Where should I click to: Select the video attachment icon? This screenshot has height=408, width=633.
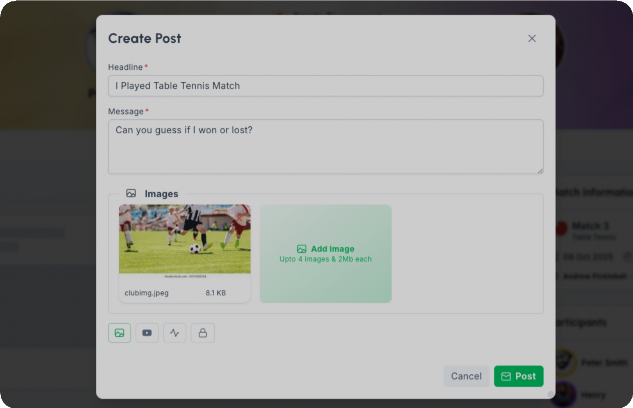(x=147, y=333)
